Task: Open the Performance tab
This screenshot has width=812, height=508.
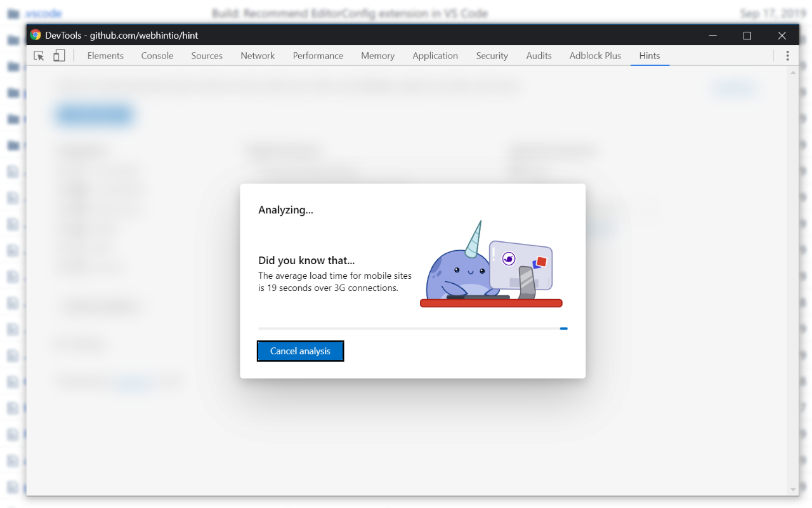Action: tap(318, 56)
